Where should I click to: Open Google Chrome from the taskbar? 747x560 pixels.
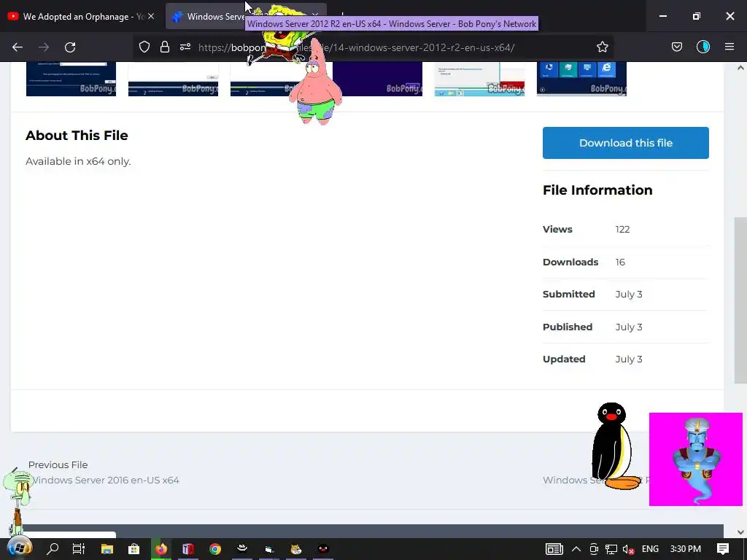(x=215, y=549)
